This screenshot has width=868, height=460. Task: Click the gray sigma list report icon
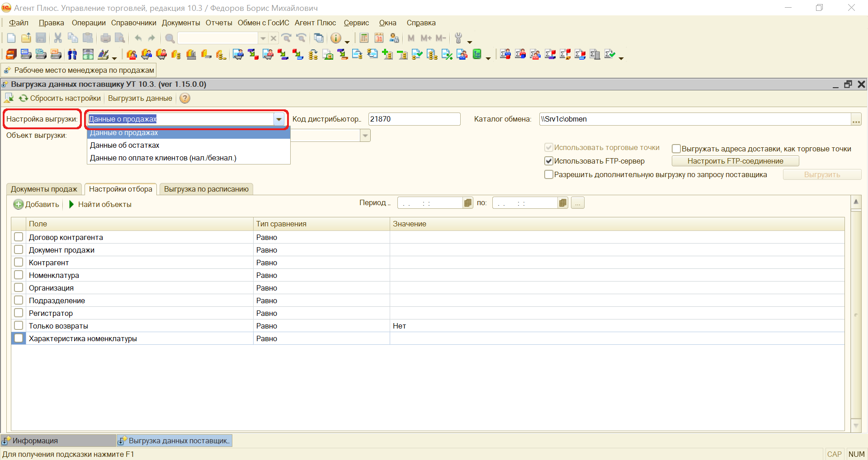tap(595, 55)
